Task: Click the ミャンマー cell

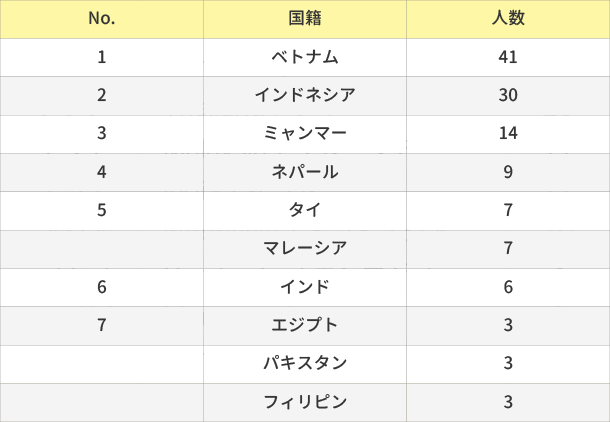Action: tap(305, 134)
